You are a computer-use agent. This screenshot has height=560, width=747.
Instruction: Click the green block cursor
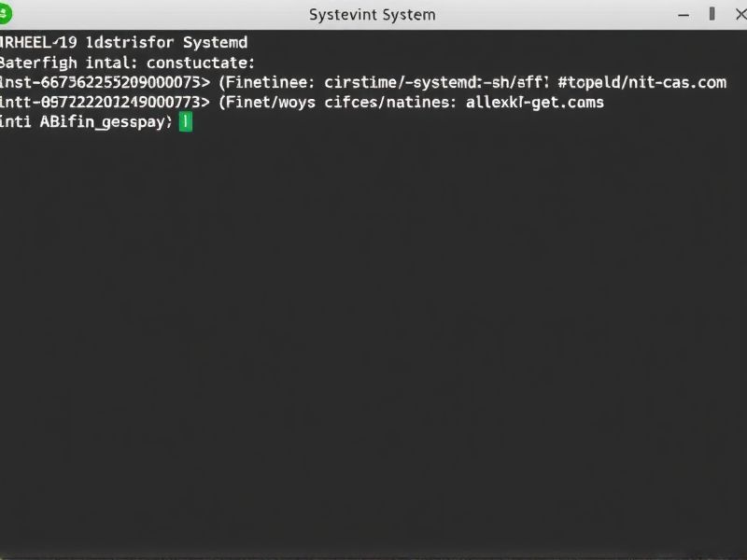[x=185, y=120]
